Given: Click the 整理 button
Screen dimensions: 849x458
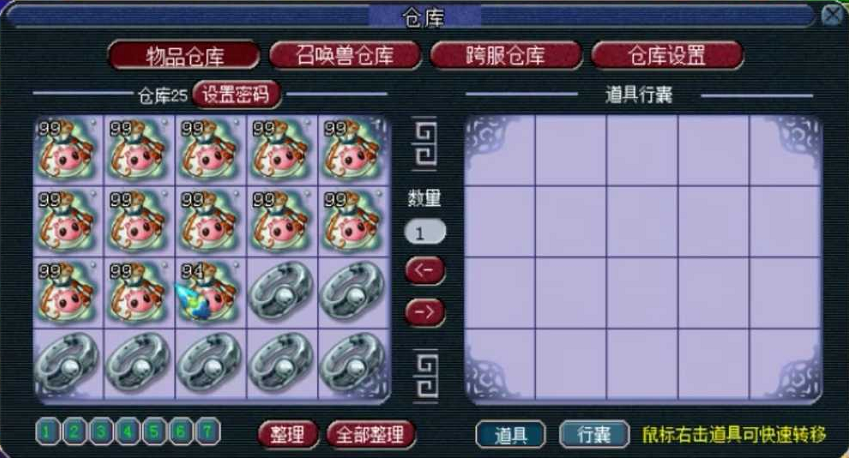Looking at the screenshot, I should 288,434.
